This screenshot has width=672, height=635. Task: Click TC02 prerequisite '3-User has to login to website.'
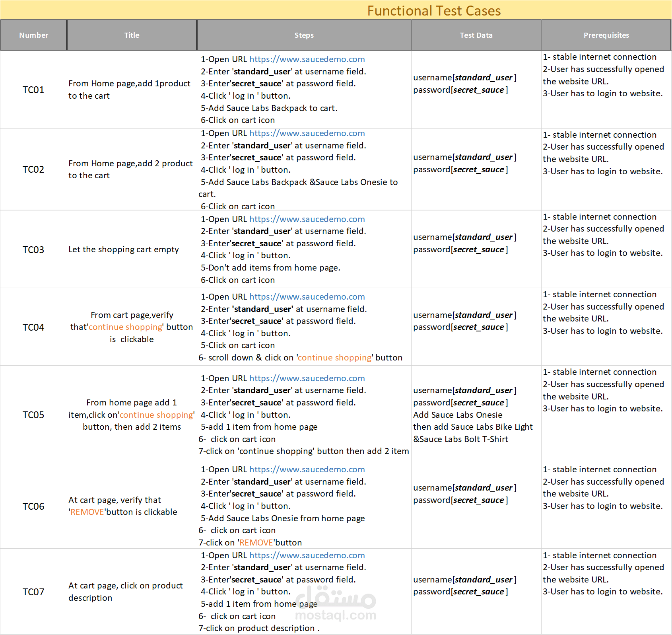[x=603, y=171]
